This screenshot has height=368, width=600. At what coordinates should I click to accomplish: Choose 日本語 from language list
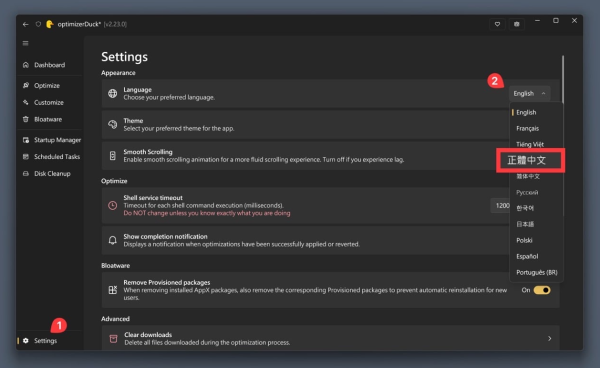point(536,224)
